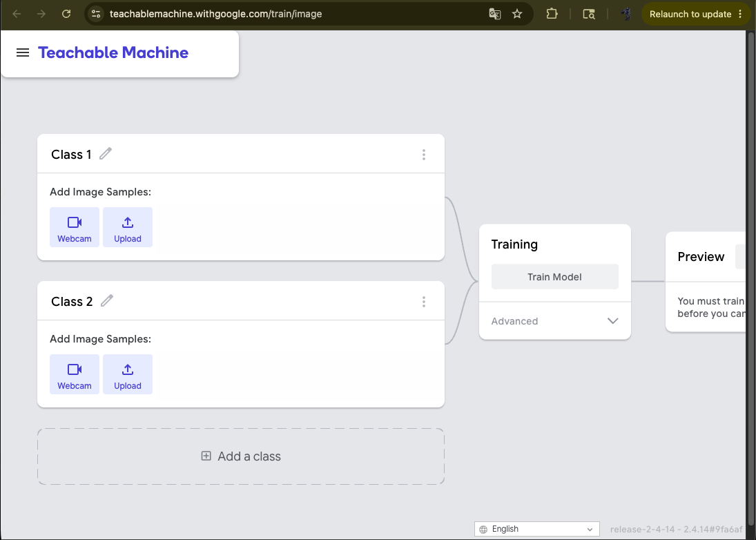Open Class 1 three-dot options menu
The image size is (756, 540).
coord(424,154)
